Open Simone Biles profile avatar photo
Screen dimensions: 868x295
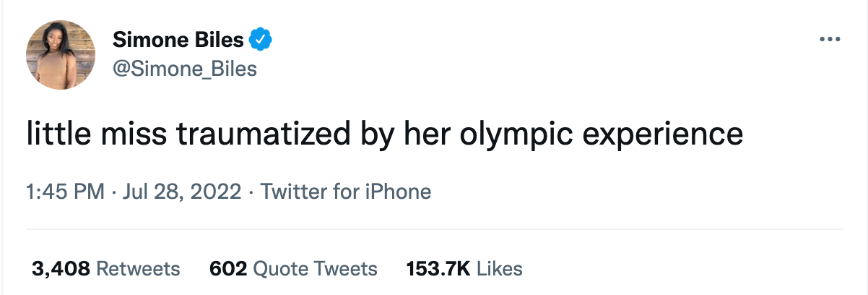click(61, 55)
